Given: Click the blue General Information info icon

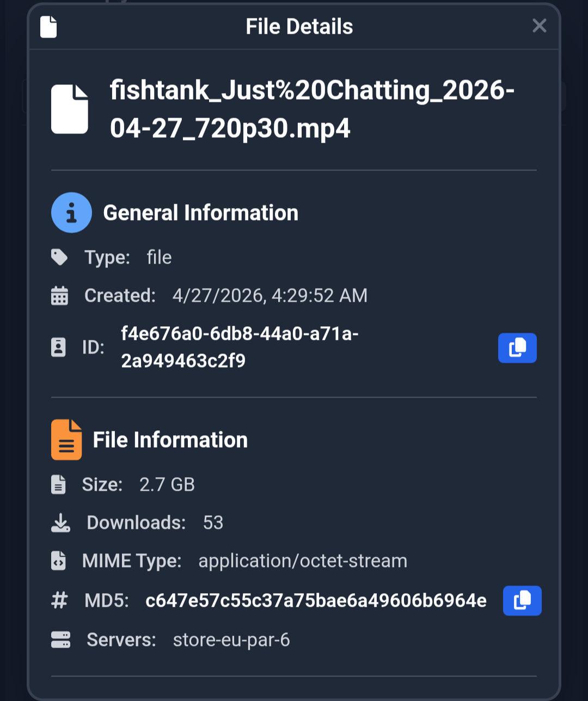Looking at the screenshot, I should (71, 212).
